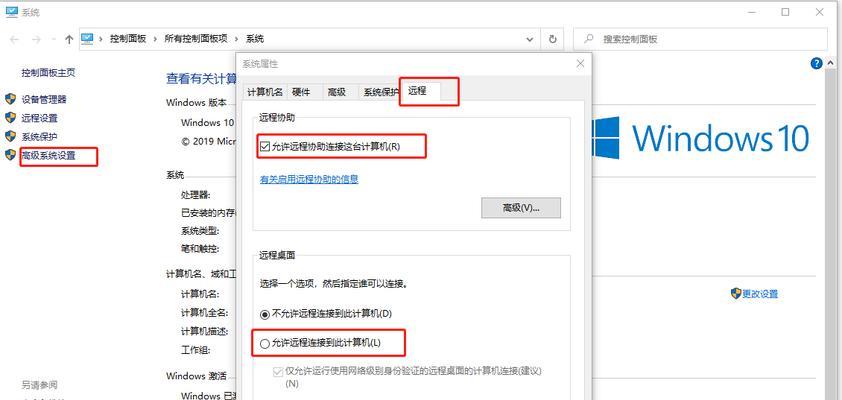Select the 远程 tab
The height and width of the screenshot is (400, 842).
pos(420,91)
